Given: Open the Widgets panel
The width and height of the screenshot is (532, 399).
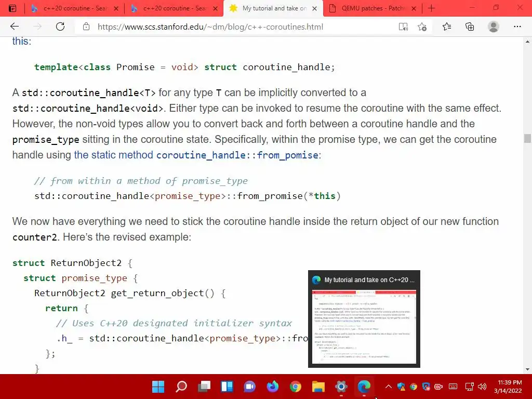Looking at the screenshot, I should 227,387.
